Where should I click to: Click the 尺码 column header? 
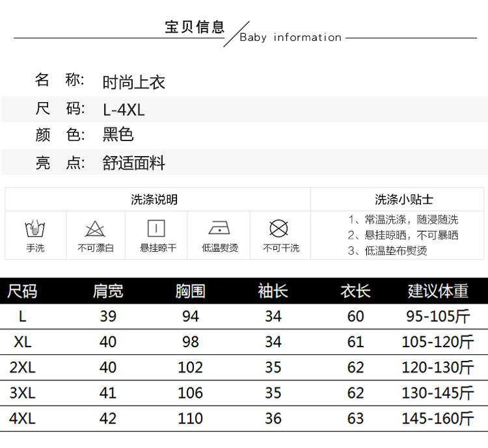click(22, 291)
